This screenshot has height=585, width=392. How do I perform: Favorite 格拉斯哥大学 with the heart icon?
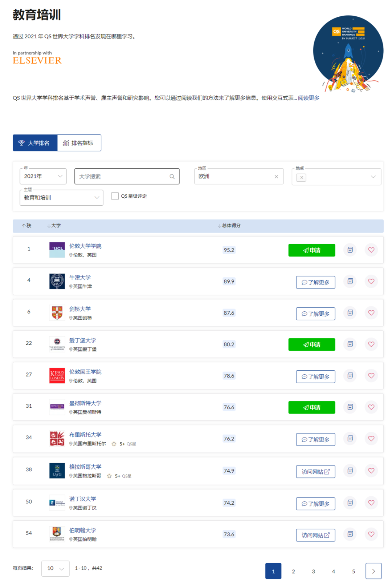click(371, 471)
